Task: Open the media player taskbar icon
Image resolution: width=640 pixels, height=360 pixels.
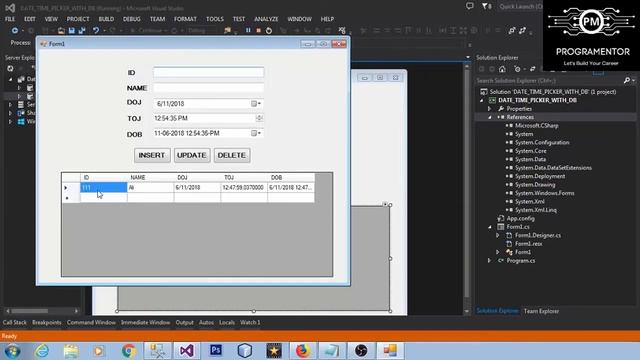Action: [x=99, y=351]
